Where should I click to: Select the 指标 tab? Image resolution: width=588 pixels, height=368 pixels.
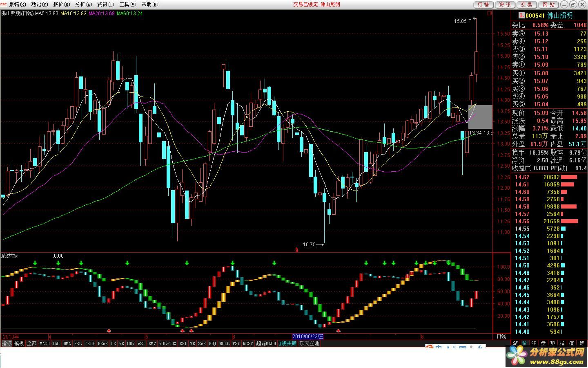pyautogui.click(x=7, y=343)
